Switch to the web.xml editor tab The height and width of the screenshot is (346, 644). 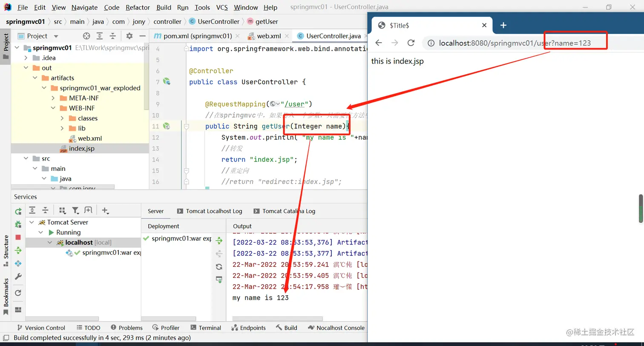(x=269, y=36)
